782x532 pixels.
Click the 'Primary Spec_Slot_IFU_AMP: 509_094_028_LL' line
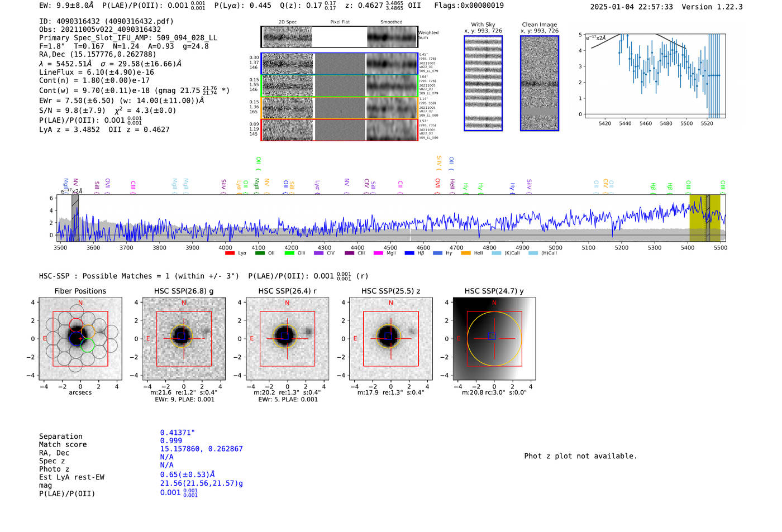[128, 38]
